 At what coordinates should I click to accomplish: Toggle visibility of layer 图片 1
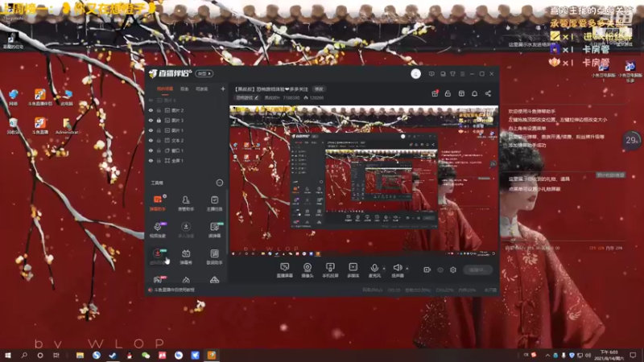[x=151, y=130]
